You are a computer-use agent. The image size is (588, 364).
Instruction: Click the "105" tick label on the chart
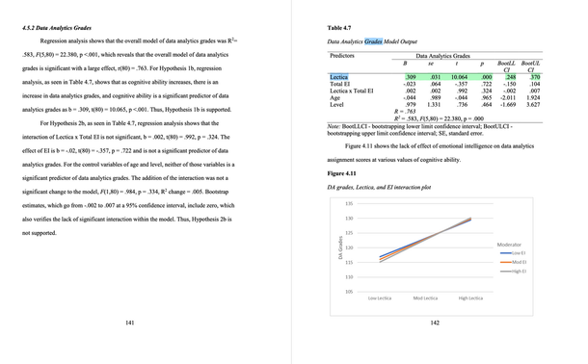[349, 292]
